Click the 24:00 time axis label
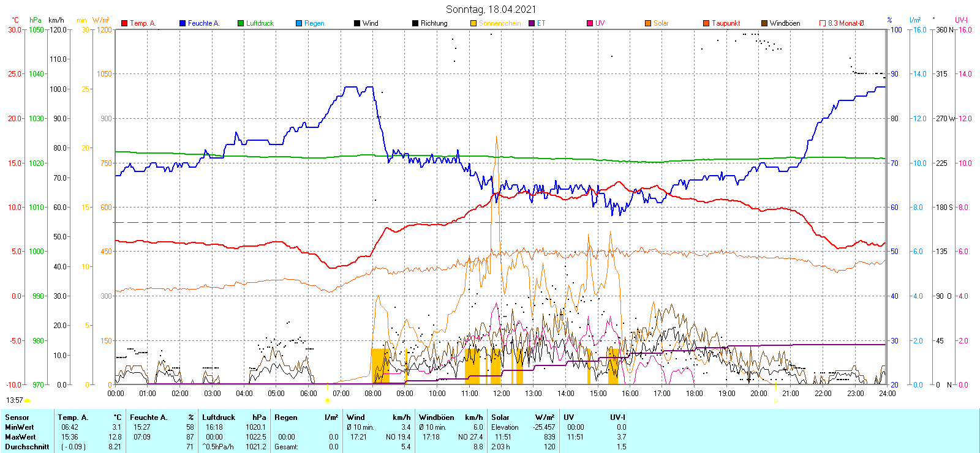This screenshot has height=453, width=980. pyautogui.click(x=888, y=394)
